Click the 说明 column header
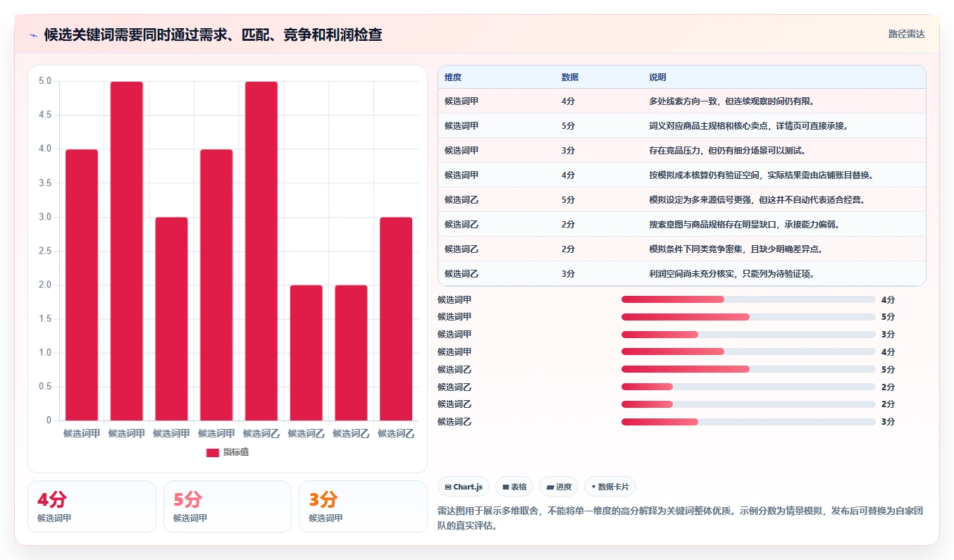 point(657,77)
